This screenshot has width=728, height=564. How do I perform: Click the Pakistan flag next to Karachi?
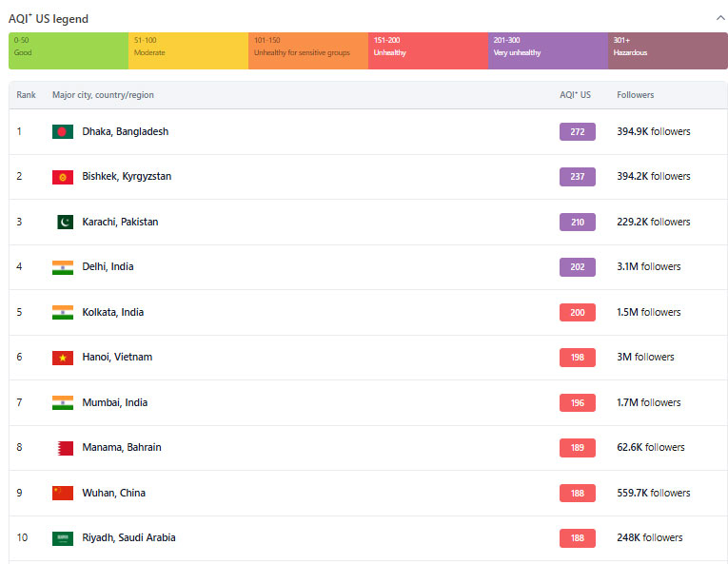tap(65, 222)
